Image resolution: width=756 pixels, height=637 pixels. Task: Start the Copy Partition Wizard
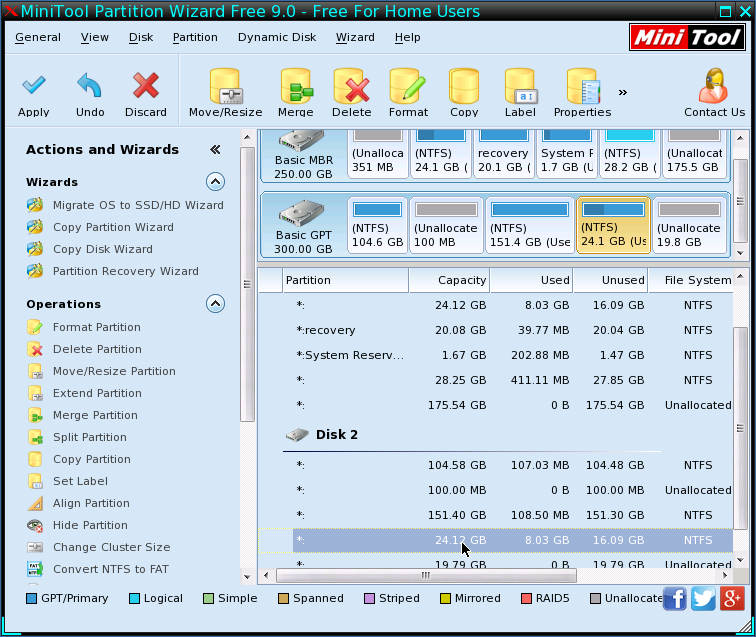[113, 227]
